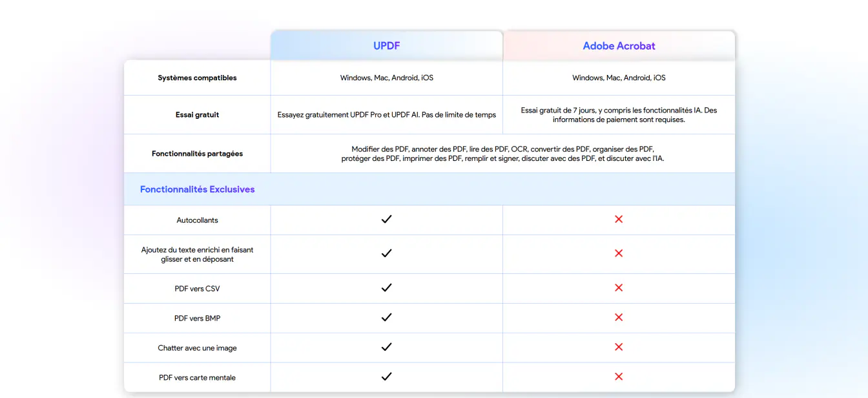The width and height of the screenshot is (868, 398).
Task: Click the UPDF checkmark for Autocollants
Action: [x=386, y=220]
